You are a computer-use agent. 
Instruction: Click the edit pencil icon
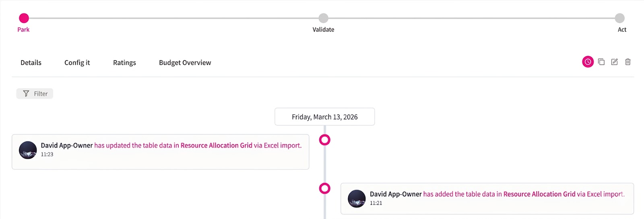(615, 62)
